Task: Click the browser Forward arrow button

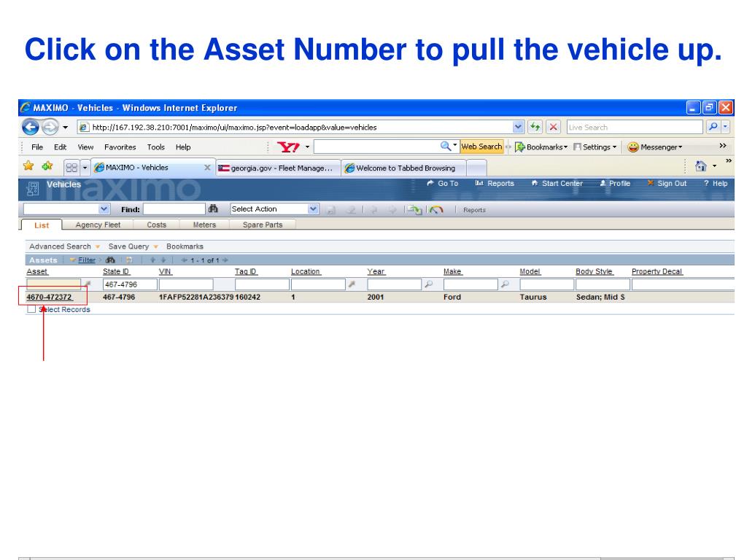Action: [x=50, y=127]
